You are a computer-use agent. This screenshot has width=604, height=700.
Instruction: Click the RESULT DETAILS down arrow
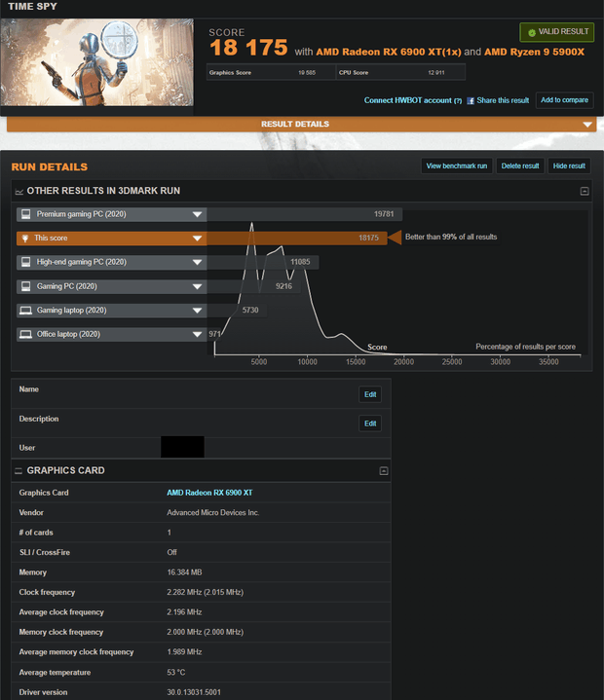(x=587, y=125)
